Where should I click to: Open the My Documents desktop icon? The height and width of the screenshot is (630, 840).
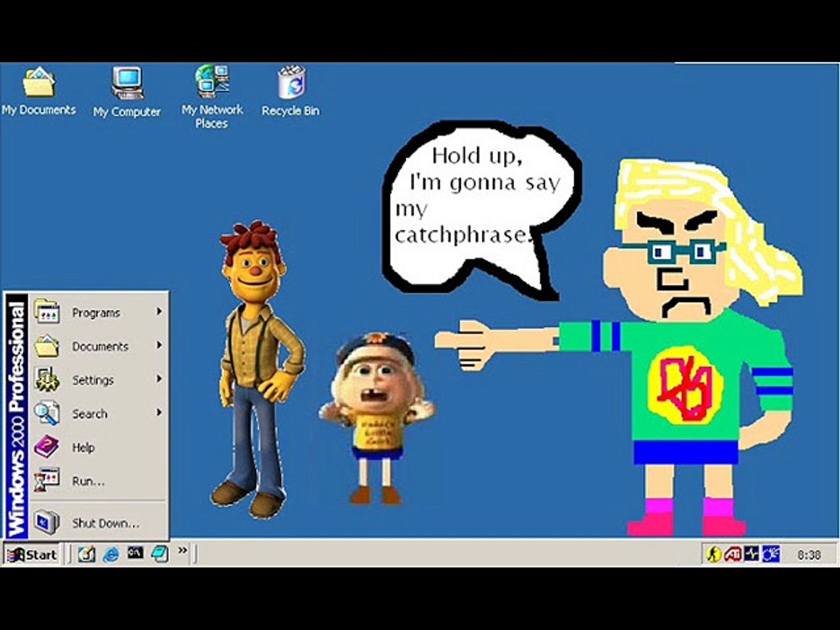tap(38, 91)
